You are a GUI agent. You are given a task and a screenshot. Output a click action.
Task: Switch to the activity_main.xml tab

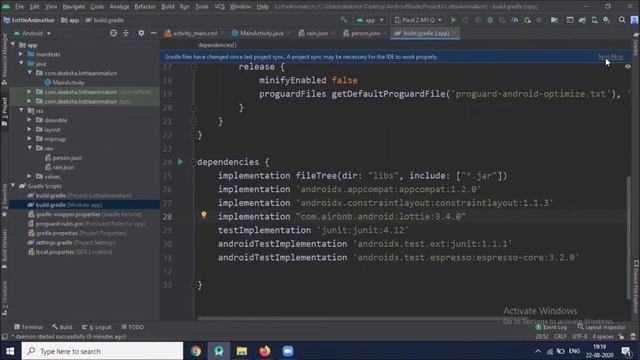(x=194, y=33)
